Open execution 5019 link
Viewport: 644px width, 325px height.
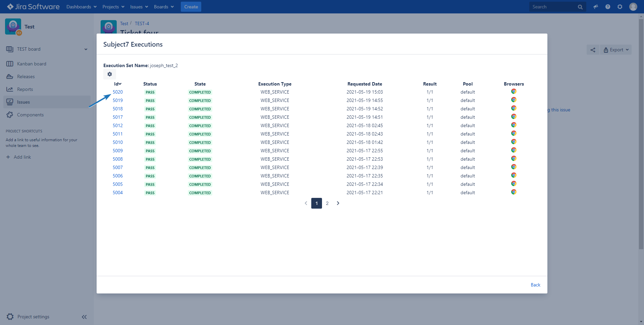pyautogui.click(x=118, y=100)
